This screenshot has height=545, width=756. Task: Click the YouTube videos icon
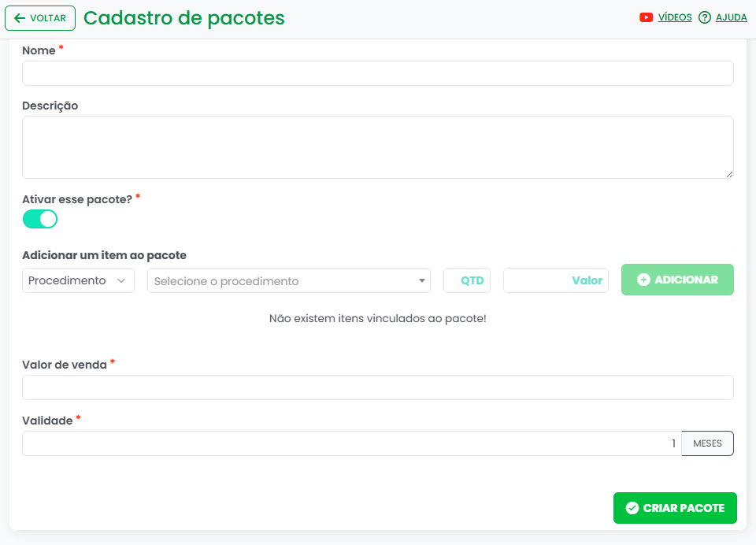646,17
